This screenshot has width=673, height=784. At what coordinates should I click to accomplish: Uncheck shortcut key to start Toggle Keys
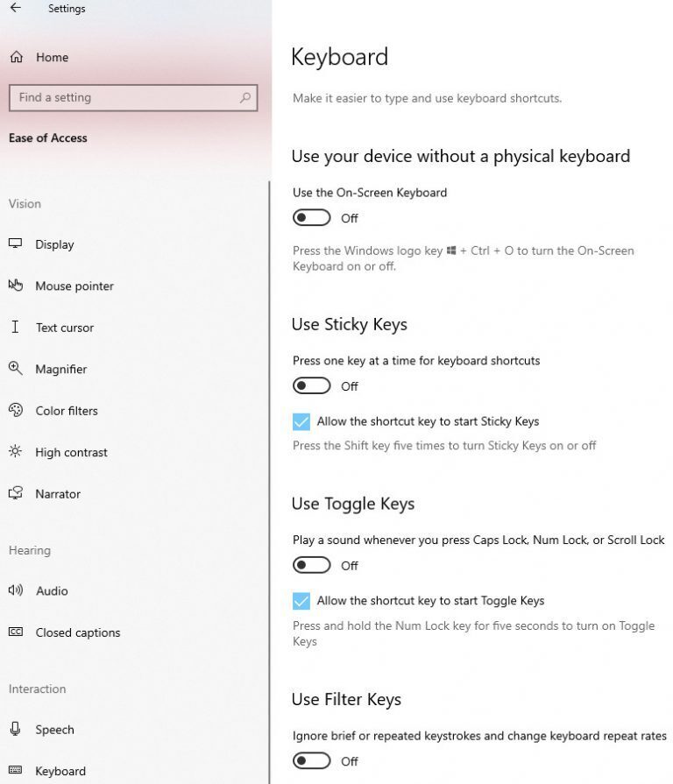click(301, 601)
